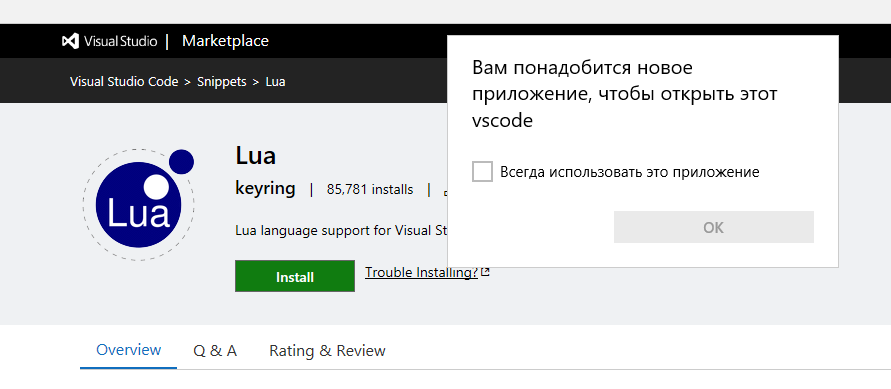Click the white dot inside the Lua logo
Viewport: 891px width, 389px height.
[x=155, y=187]
